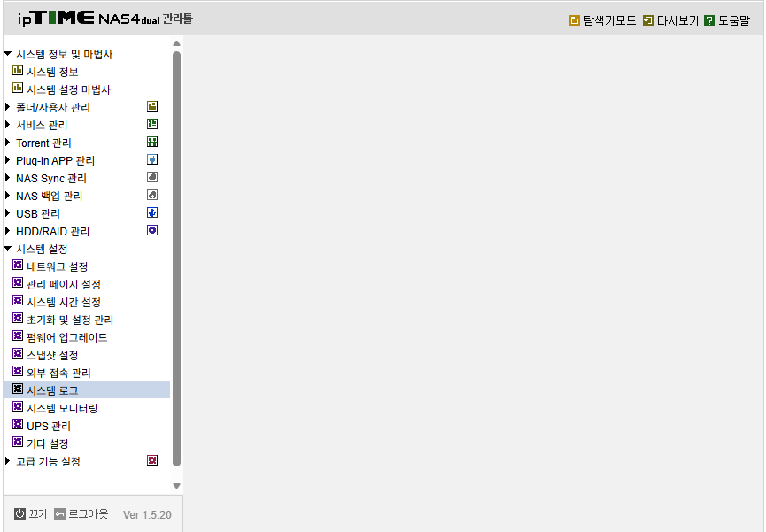The image size is (766, 532).
Task: Click the icon beside 시스템 정보
Action: click(x=18, y=70)
